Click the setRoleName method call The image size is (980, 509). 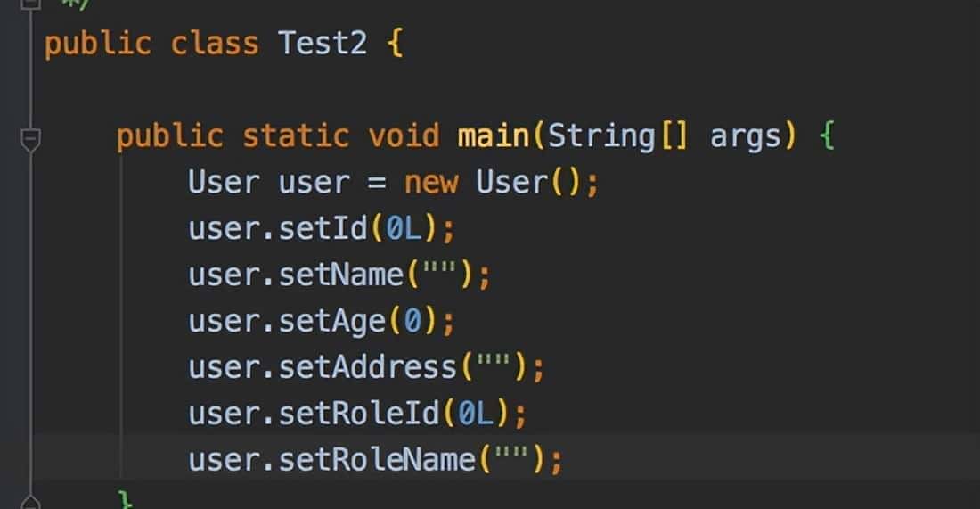[377, 460]
